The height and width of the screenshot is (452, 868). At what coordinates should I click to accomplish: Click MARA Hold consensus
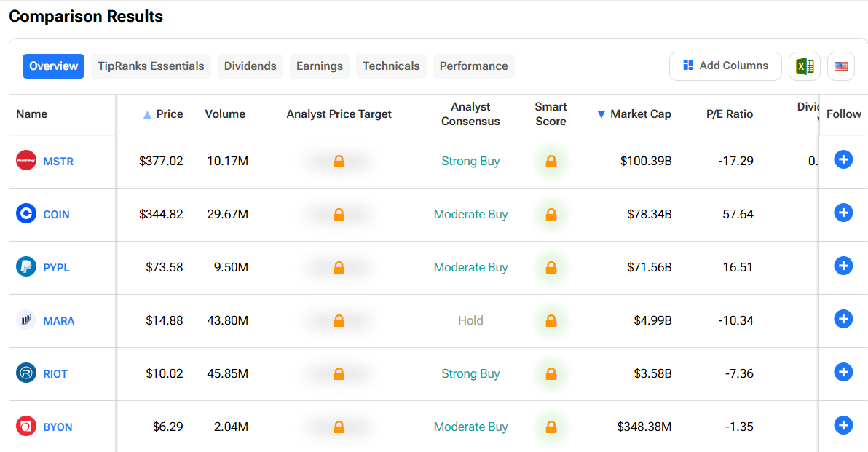pyautogui.click(x=470, y=320)
